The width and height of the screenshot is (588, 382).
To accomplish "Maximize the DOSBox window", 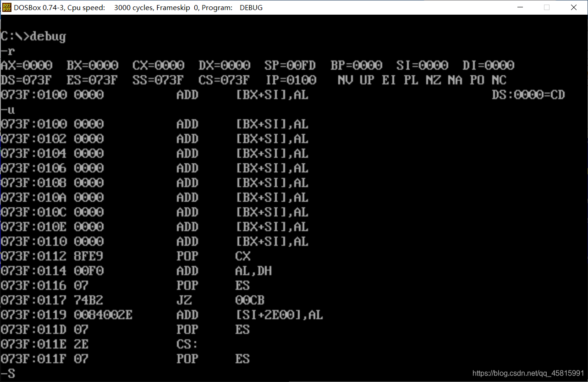I will pyautogui.click(x=547, y=7).
